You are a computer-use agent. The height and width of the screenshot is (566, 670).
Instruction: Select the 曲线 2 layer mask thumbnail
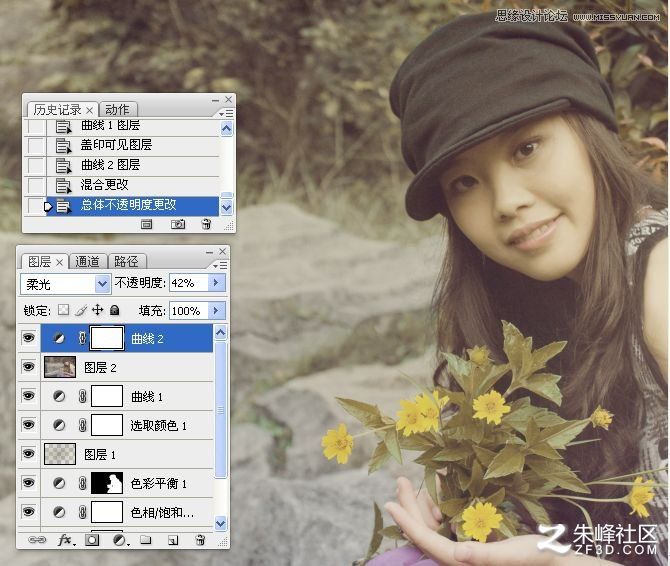click(x=107, y=338)
